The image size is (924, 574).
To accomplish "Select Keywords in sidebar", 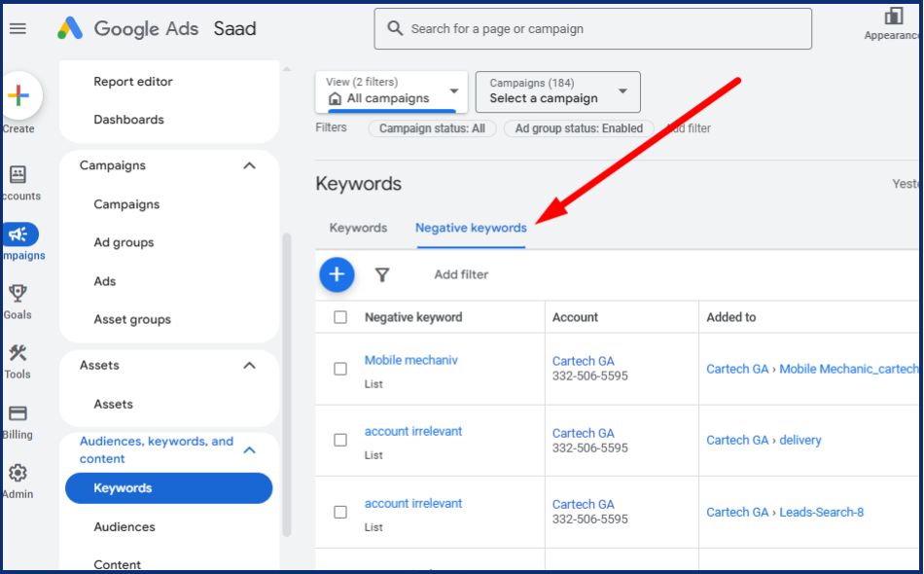I will 168,488.
